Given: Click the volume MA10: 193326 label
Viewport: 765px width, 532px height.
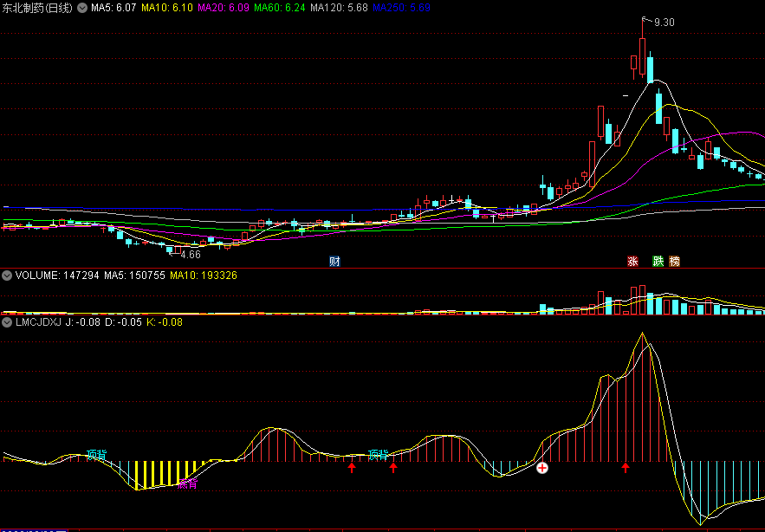Looking at the screenshot, I should point(204,276).
